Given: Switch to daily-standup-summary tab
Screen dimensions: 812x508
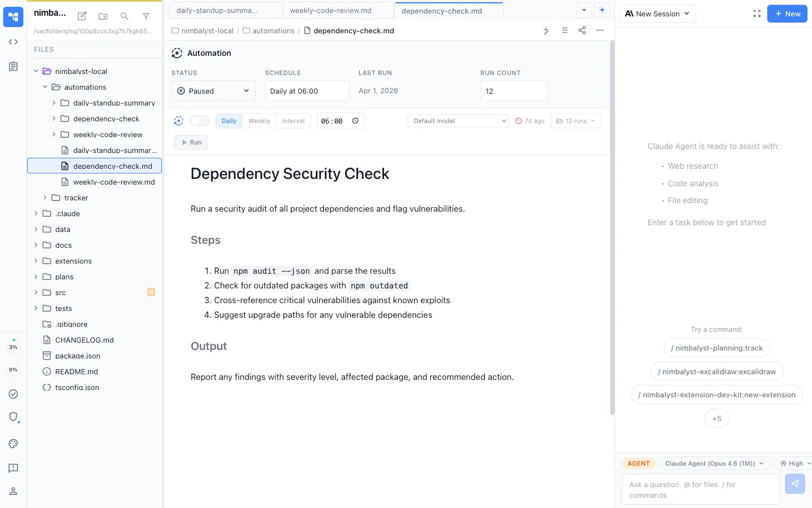Looking at the screenshot, I should pos(224,11).
